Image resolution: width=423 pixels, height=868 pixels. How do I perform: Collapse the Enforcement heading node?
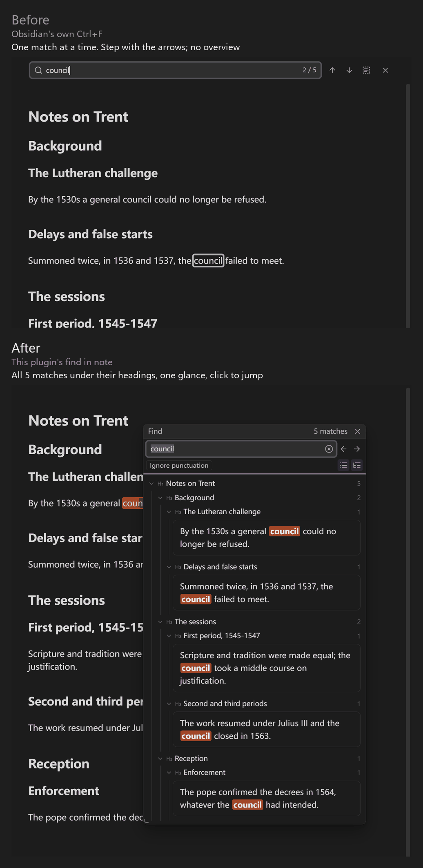click(169, 773)
